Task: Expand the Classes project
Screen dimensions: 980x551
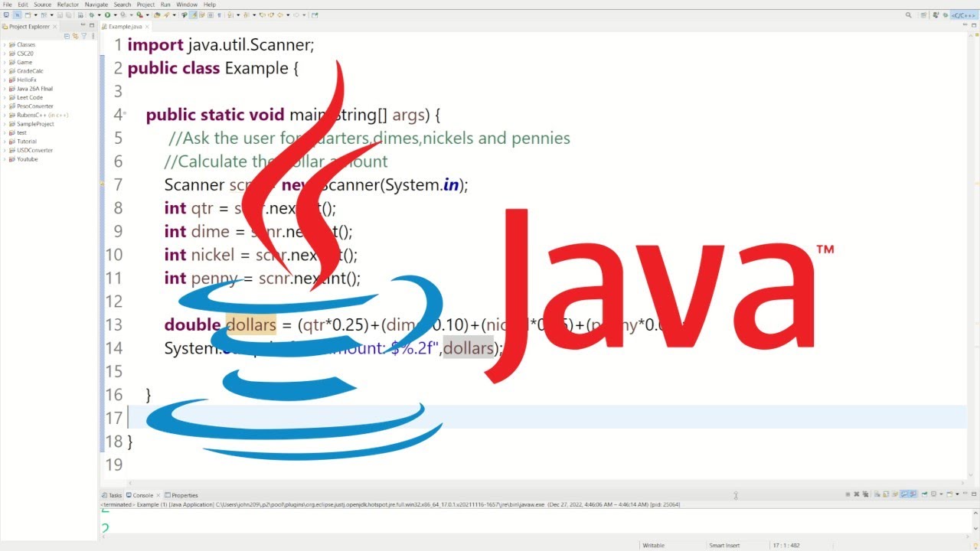Action: click(5, 44)
